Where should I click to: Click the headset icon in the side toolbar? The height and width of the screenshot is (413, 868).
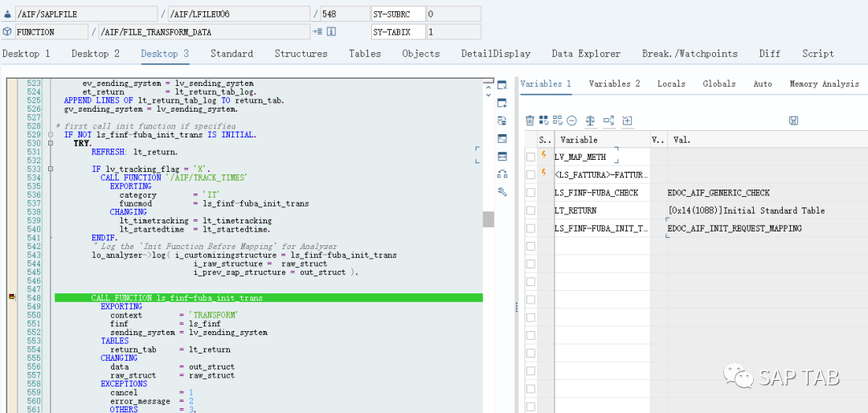coord(502,174)
